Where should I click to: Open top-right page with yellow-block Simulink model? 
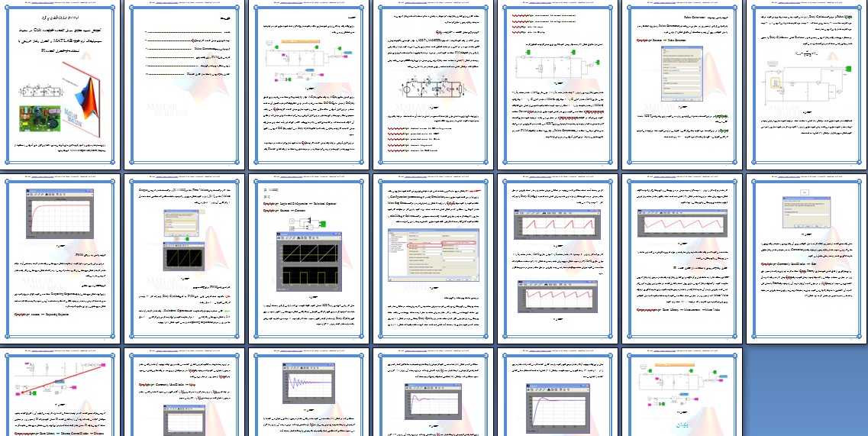(x=808, y=86)
